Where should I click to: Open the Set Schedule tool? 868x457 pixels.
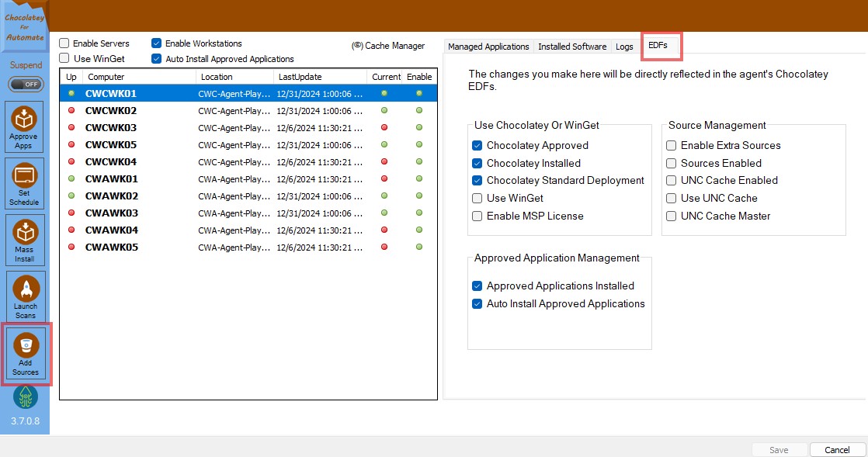click(24, 183)
